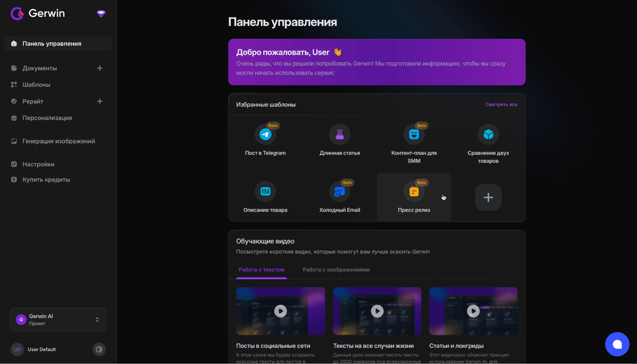Switch to Работа с изображениями tab

point(336,270)
